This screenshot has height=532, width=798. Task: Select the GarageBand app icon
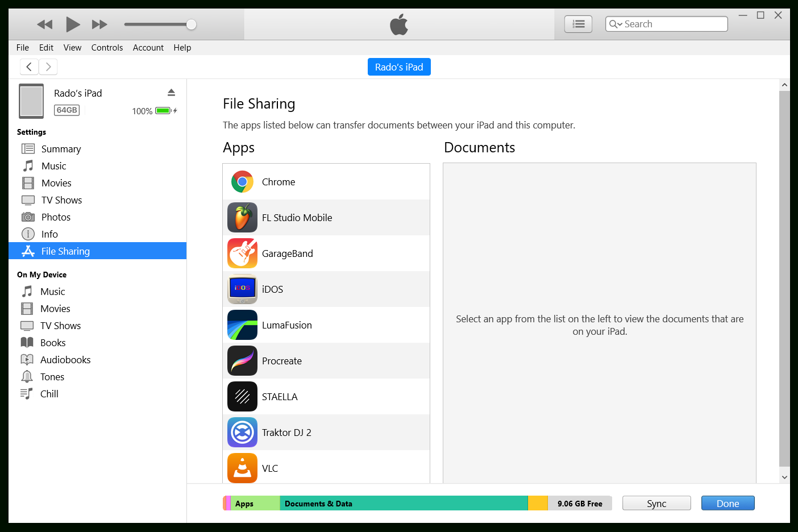(x=242, y=253)
